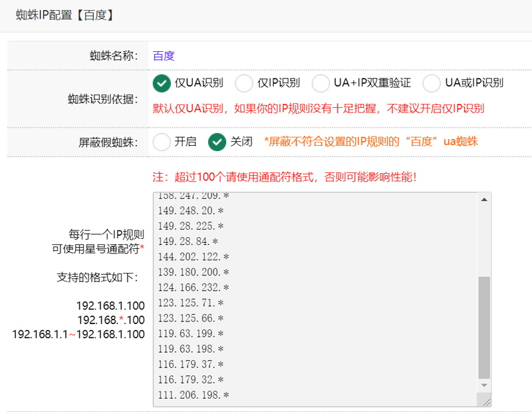Click the 支持的格式如下 label
Screen dimensions: 532x412
[97, 278]
